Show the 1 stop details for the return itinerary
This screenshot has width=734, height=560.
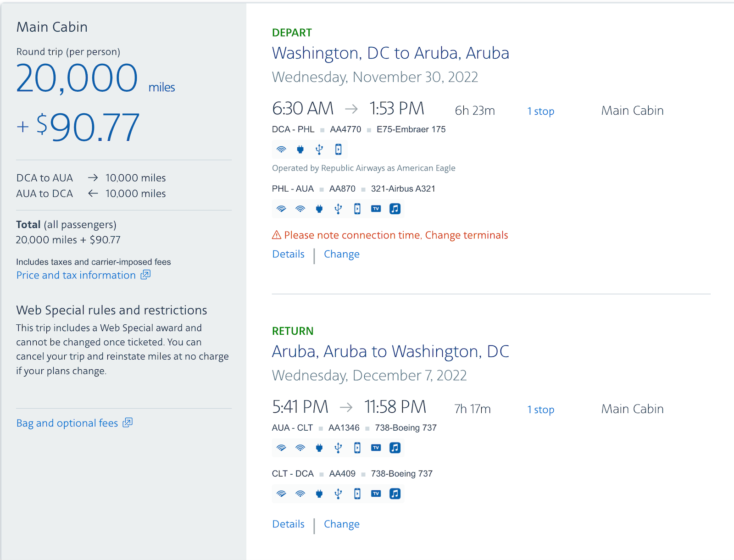point(540,409)
